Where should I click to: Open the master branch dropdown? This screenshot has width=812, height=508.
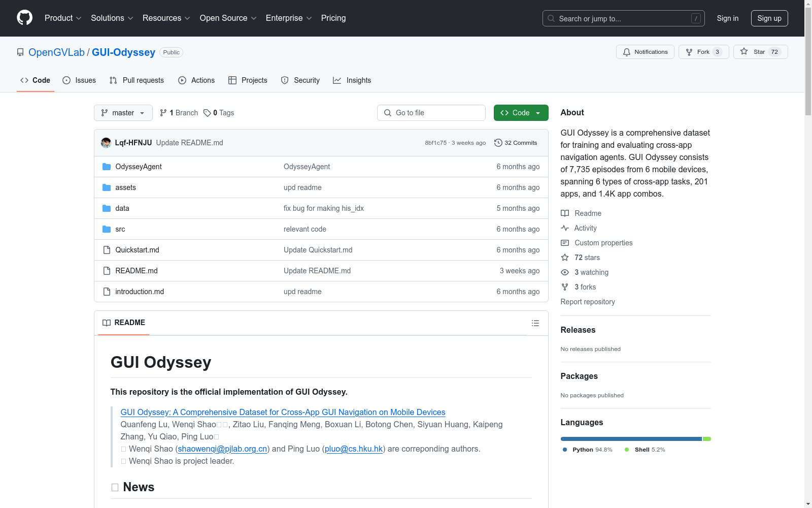123,113
